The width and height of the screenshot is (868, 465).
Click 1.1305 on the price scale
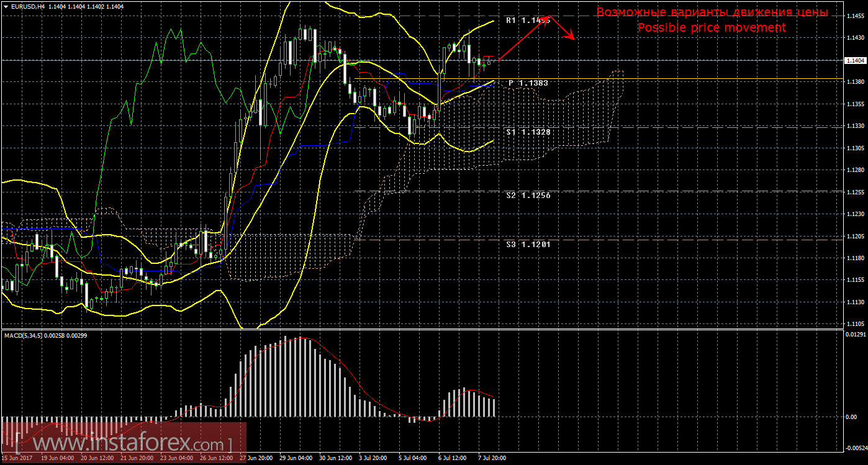point(856,148)
